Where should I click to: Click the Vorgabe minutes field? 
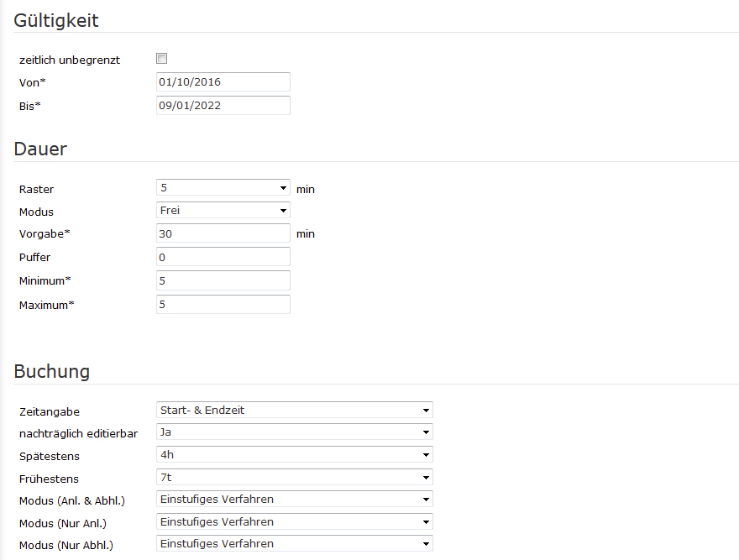click(223, 234)
